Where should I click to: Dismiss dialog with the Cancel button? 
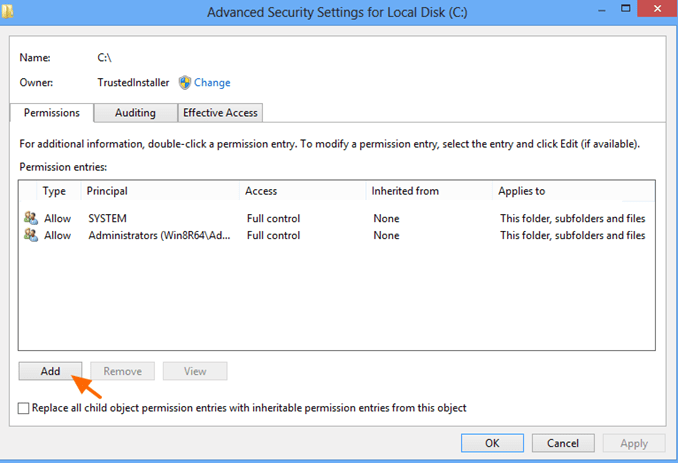pos(563,443)
